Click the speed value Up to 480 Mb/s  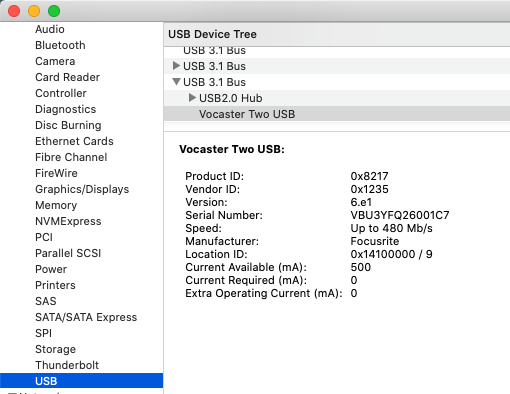click(x=391, y=228)
